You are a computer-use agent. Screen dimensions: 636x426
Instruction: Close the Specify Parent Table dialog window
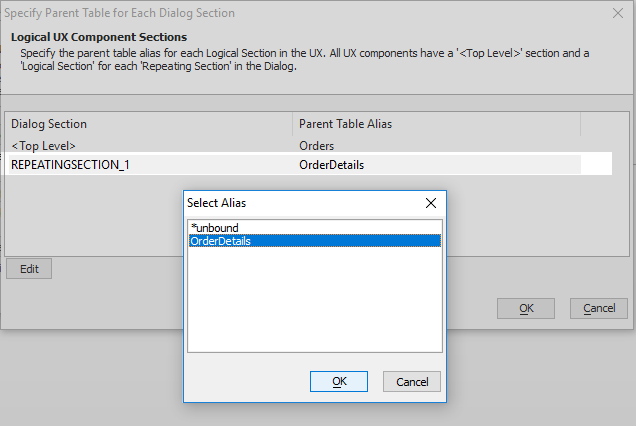click(x=618, y=13)
